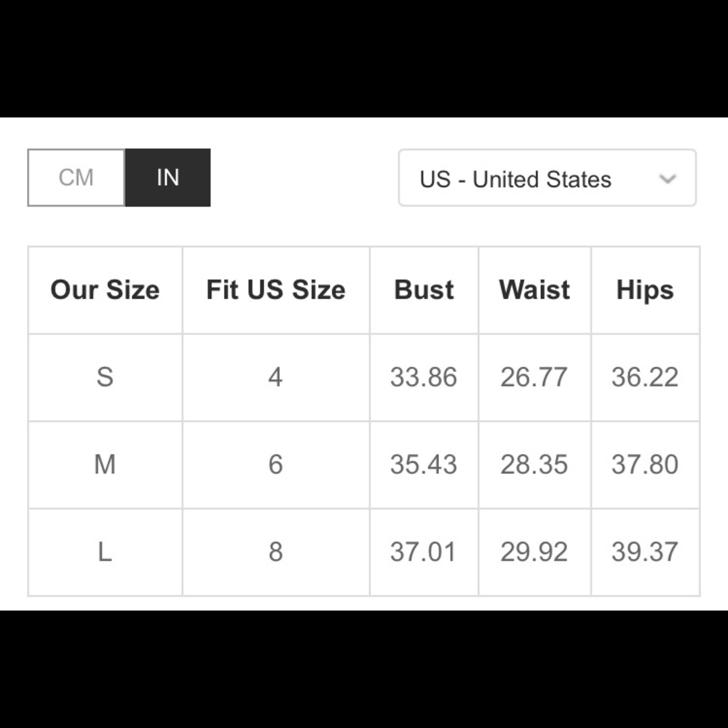Click the Bust column header
The height and width of the screenshot is (728, 728).
(x=424, y=290)
